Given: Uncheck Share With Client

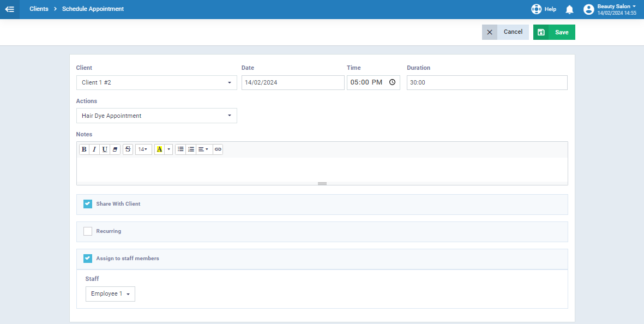Looking at the screenshot, I should 87,203.
